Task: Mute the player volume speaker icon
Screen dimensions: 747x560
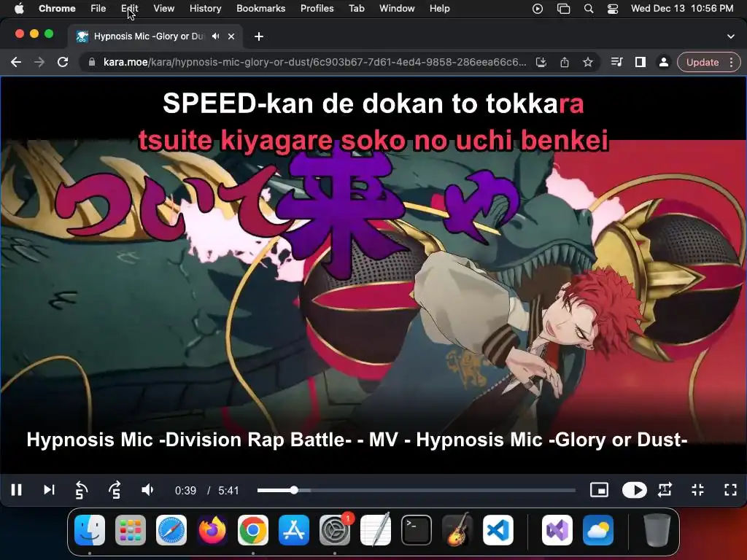Action: tap(147, 490)
